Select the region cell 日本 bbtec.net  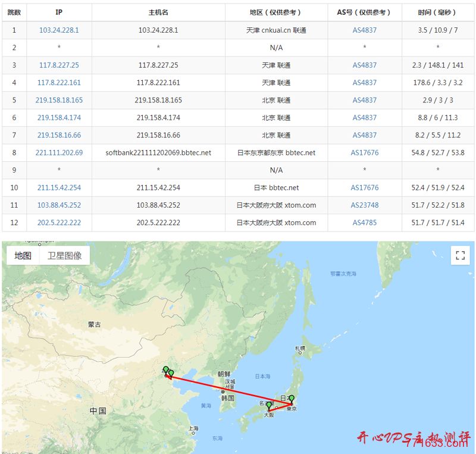(276, 187)
